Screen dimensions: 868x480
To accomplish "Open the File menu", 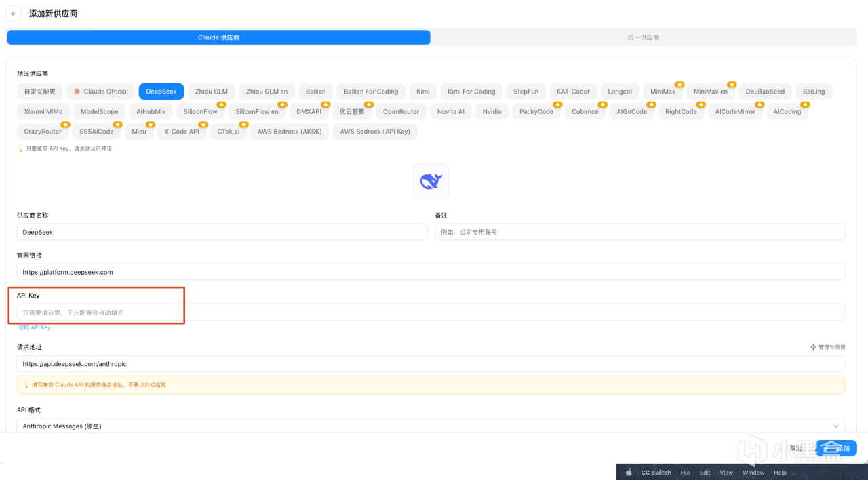I will tap(686, 473).
